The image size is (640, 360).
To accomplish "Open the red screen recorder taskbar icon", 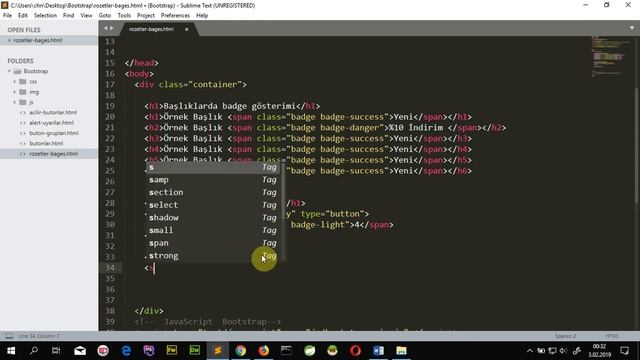I will pyautogui.click(x=103, y=351).
